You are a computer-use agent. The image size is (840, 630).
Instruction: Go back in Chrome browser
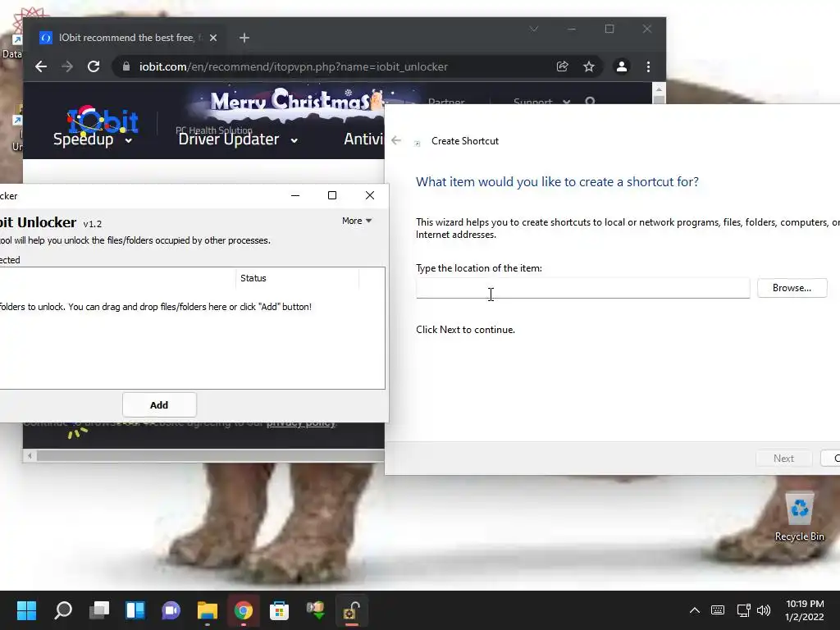click(41, 66)
